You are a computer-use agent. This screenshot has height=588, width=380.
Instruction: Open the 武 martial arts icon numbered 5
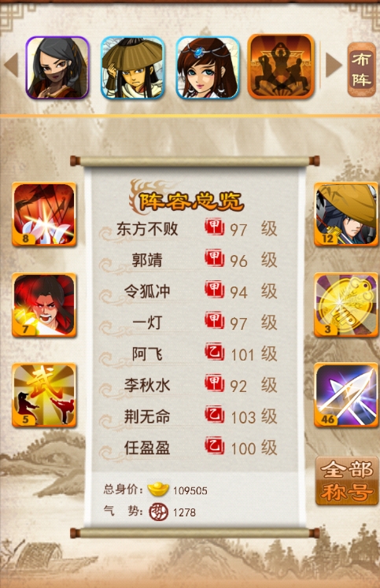tap(44, 395)
